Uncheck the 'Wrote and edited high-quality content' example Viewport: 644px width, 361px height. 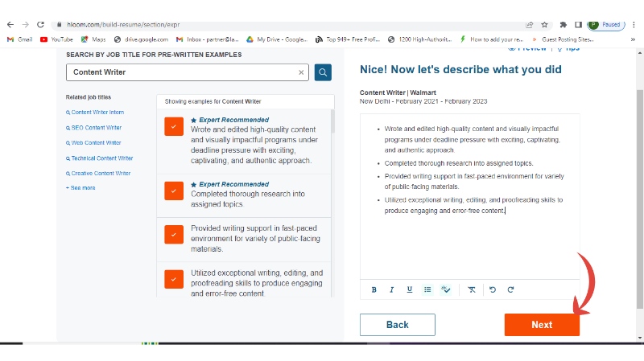[x=174, y=126]
